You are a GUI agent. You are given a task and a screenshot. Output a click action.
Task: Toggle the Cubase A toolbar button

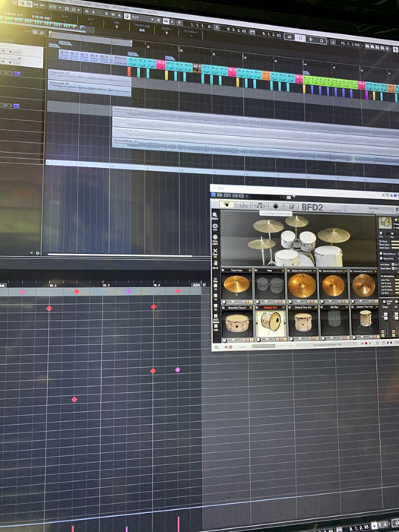pyautogui.click(x=119, y=15)
